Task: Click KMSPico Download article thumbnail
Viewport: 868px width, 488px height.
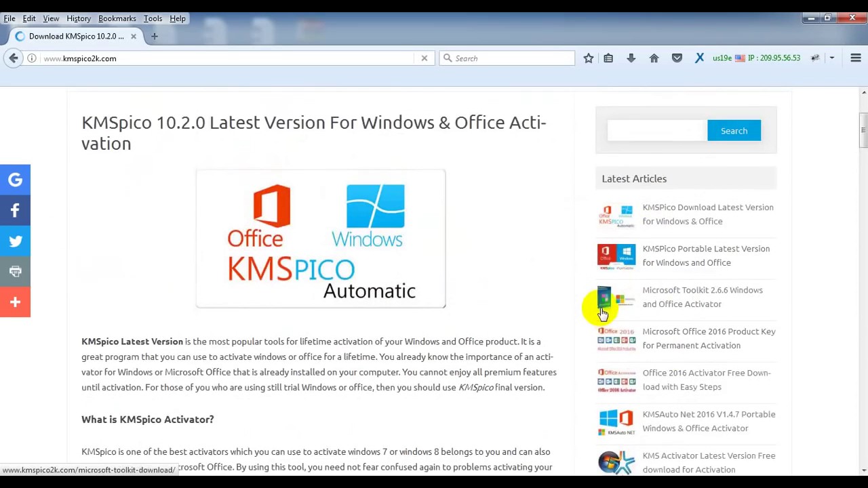Action: tap(616, 215)
